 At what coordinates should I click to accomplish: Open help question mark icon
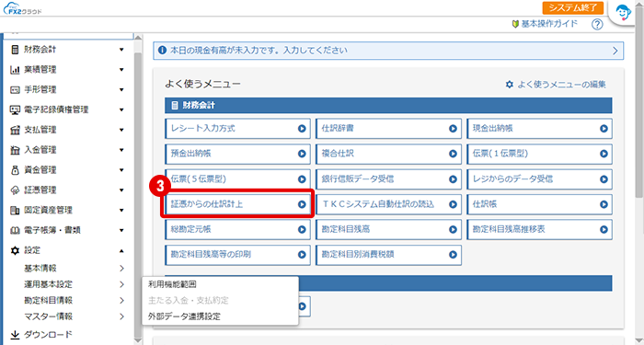(x=597, y=25)
